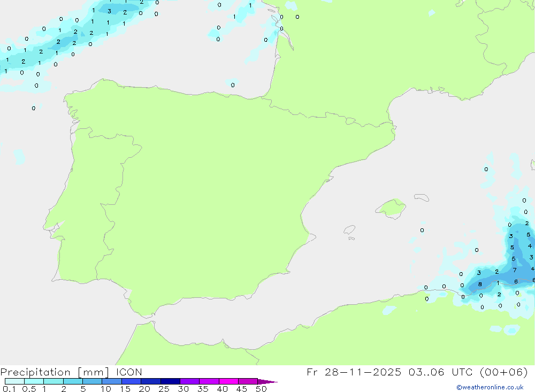Click the '45' legend scale label
Screen dimensions: 535x392
tap(242, 389)
